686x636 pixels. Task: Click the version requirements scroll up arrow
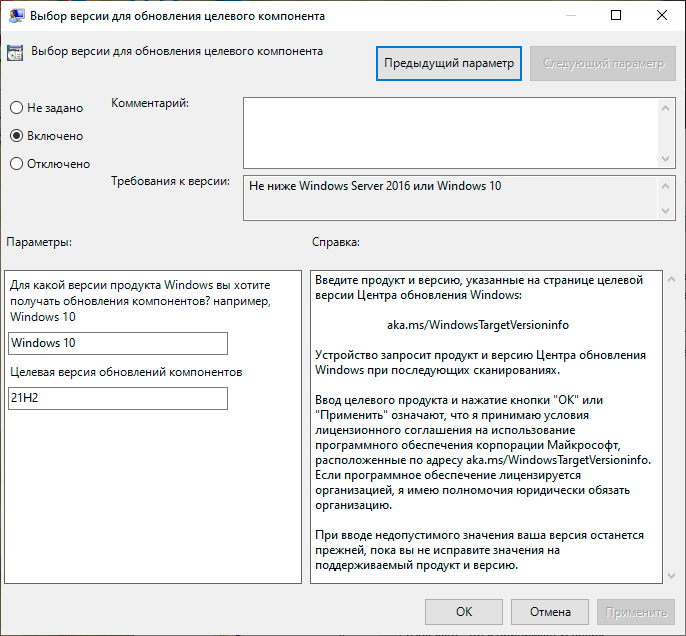click(x=665, y=186)
